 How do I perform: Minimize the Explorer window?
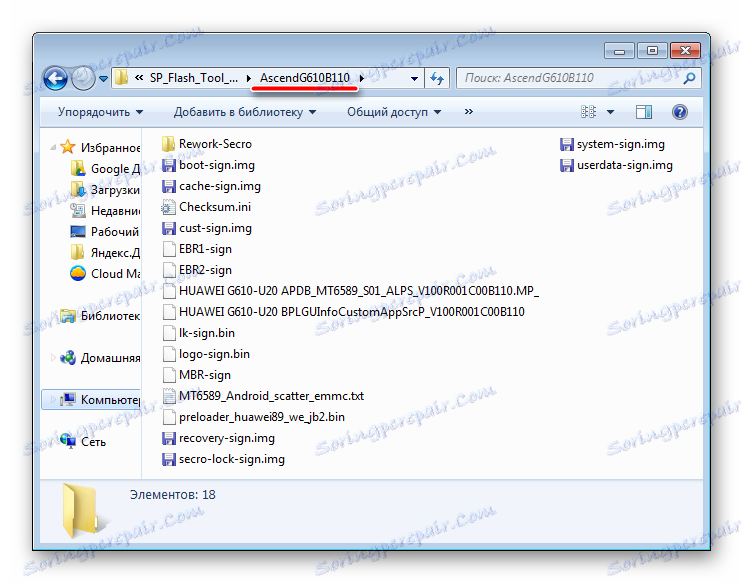click(619, 50)
